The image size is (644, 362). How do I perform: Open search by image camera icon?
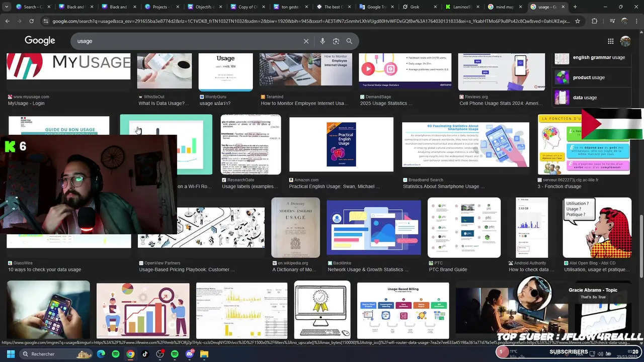(336, 41)
